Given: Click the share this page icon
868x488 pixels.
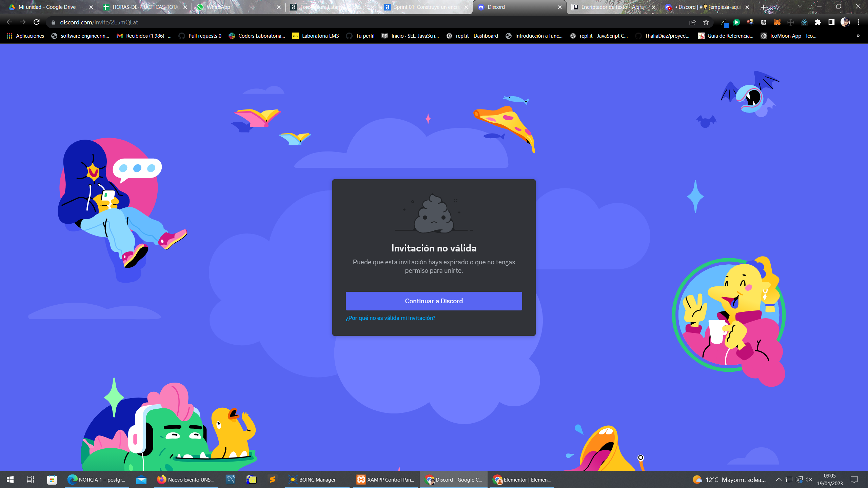Looking at the screenshot, I should coord(692,22).
